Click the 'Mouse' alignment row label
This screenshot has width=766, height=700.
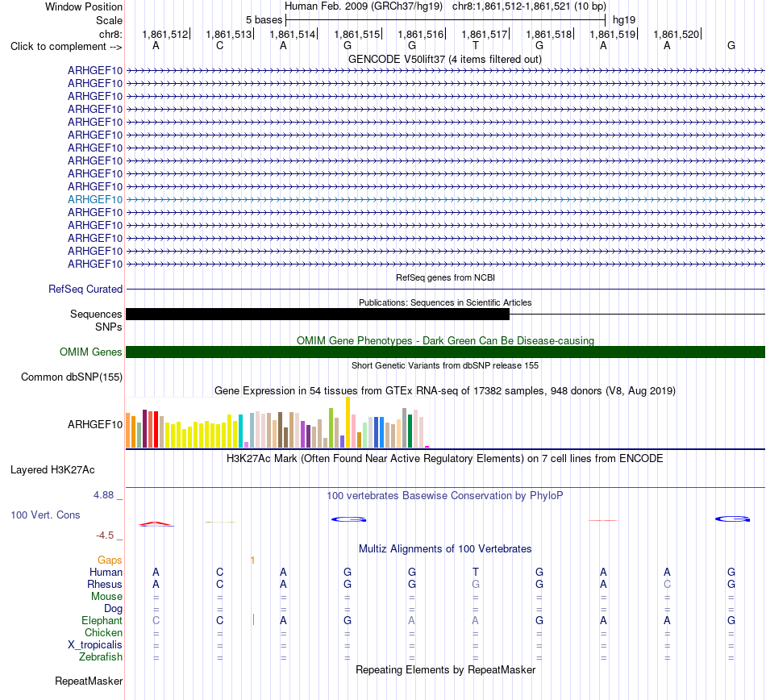click(106, 597)
